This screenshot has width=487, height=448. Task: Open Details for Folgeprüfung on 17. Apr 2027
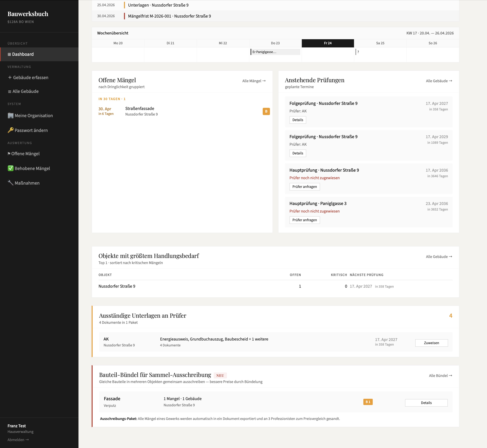pos(298,120)
